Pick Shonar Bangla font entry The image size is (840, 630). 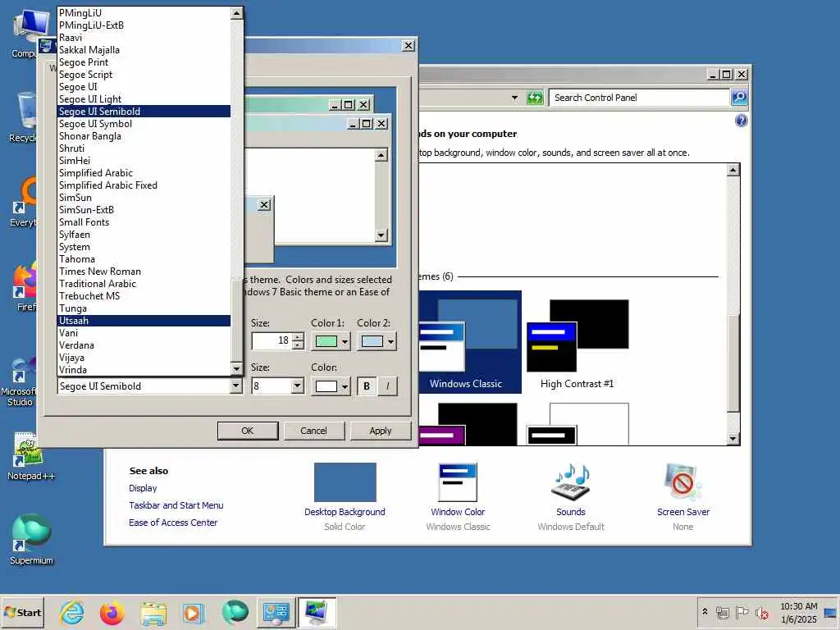(144, 136)
